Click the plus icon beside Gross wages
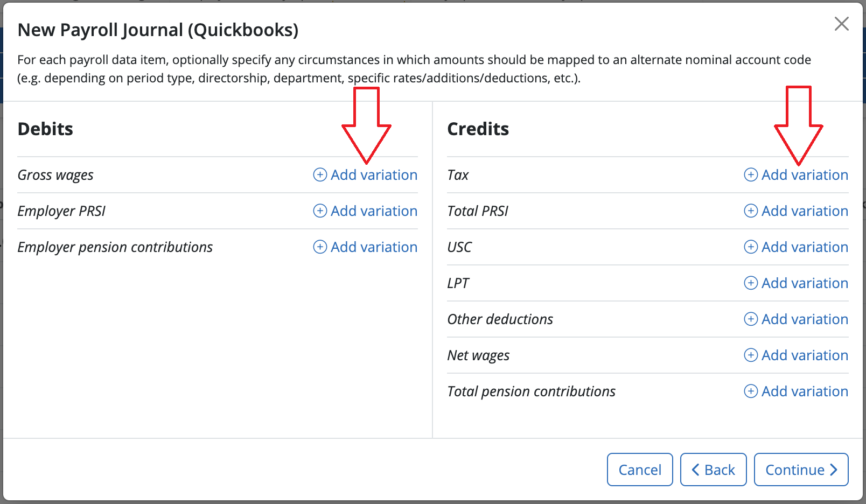 (319, 174)
